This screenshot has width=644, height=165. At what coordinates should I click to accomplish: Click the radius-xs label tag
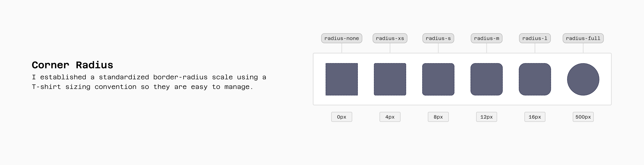pos(390,38)
